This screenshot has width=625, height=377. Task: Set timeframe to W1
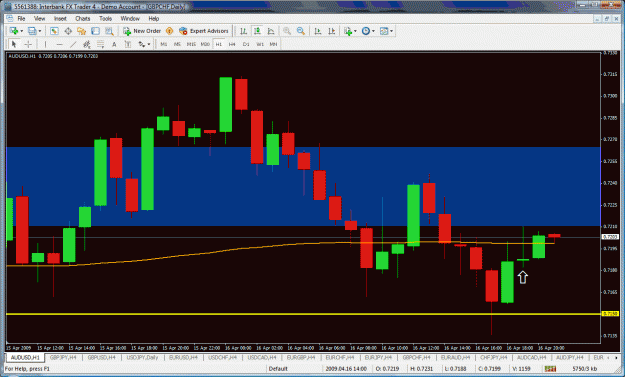point(260,44)
